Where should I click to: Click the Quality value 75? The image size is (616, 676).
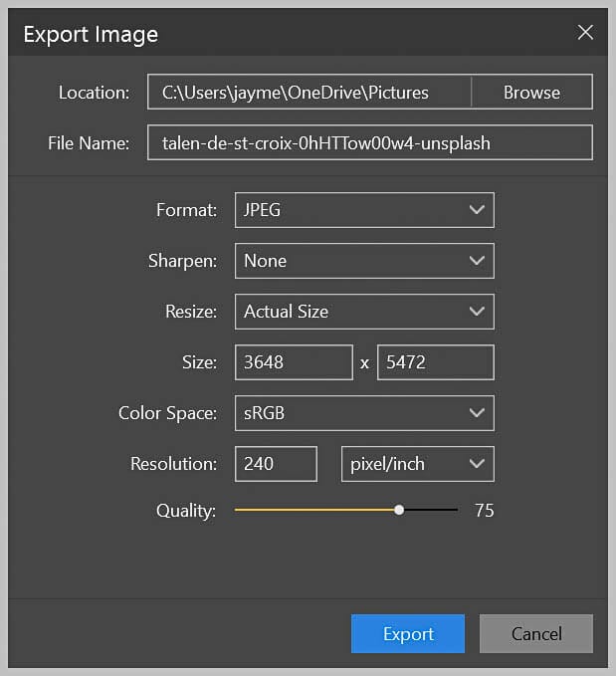click(x=484, y=511)
